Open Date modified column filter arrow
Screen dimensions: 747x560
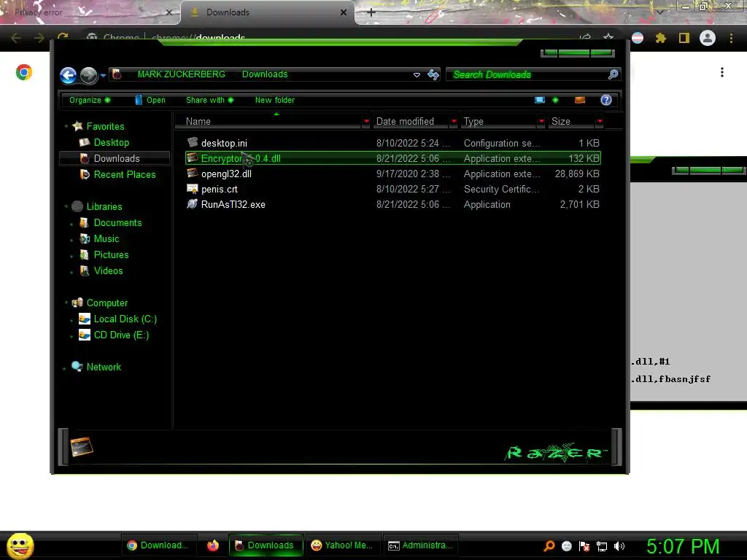click(454, 122)
